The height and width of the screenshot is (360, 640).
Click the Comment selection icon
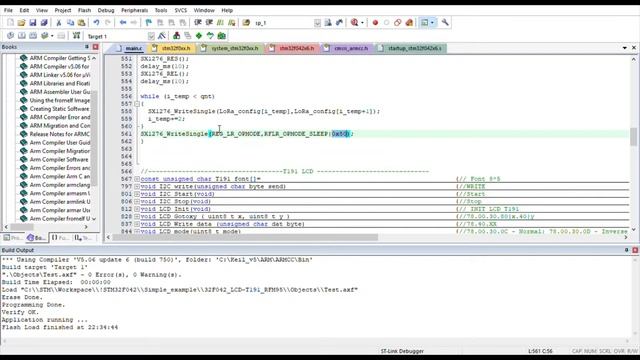click(220, 23)
